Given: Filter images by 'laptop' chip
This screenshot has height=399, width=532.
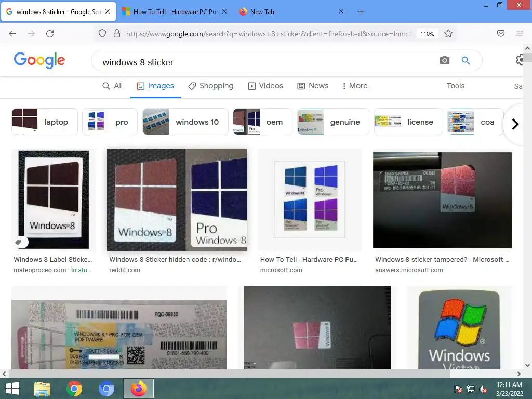Looking at the screenshot, I should (x=45, y=122).
